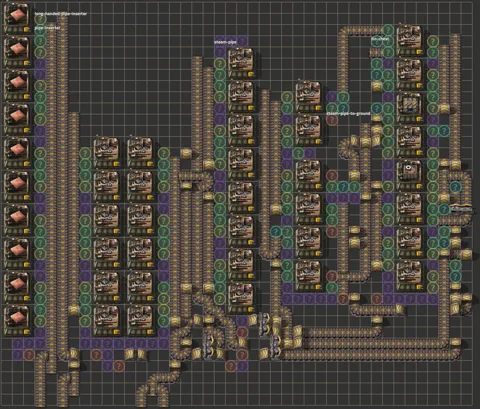480x409 pixels.
Task: Click the "pipe-inserter" label
Action: (47, 28)
